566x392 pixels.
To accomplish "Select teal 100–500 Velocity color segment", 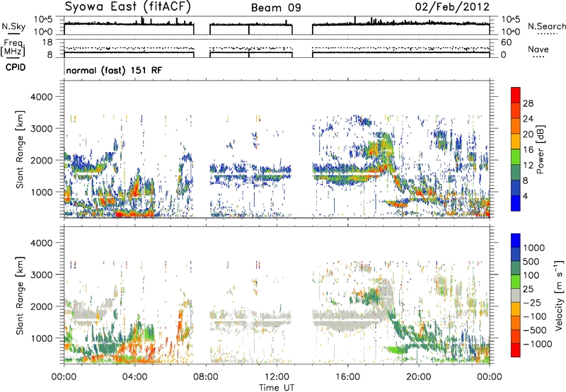I will tap(516, 267).
